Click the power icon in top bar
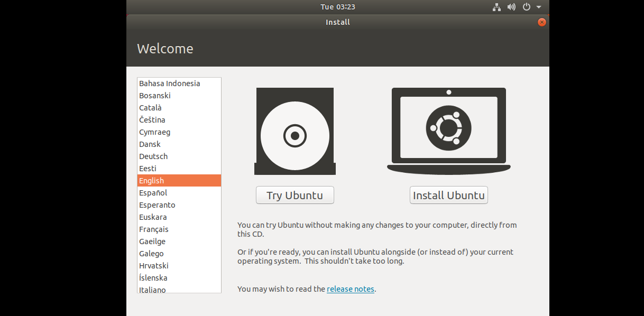Image resolution: width=644 pixels, height=316 pixels. (x=526, y=7)
